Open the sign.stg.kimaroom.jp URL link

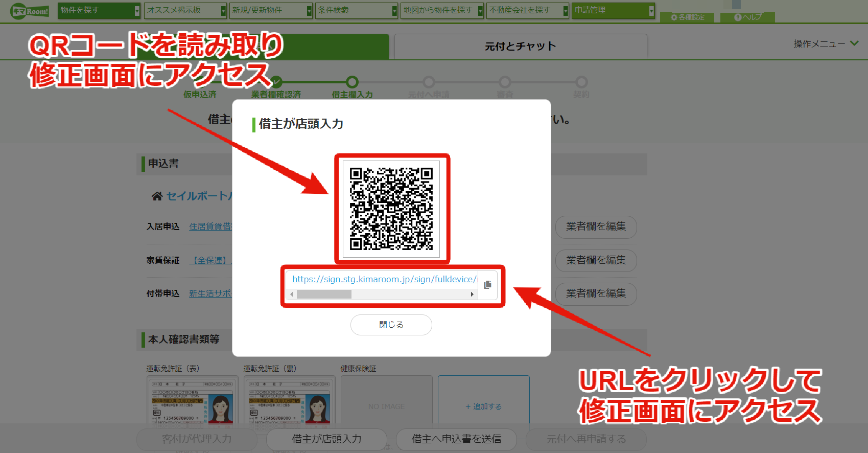(385, 279)
